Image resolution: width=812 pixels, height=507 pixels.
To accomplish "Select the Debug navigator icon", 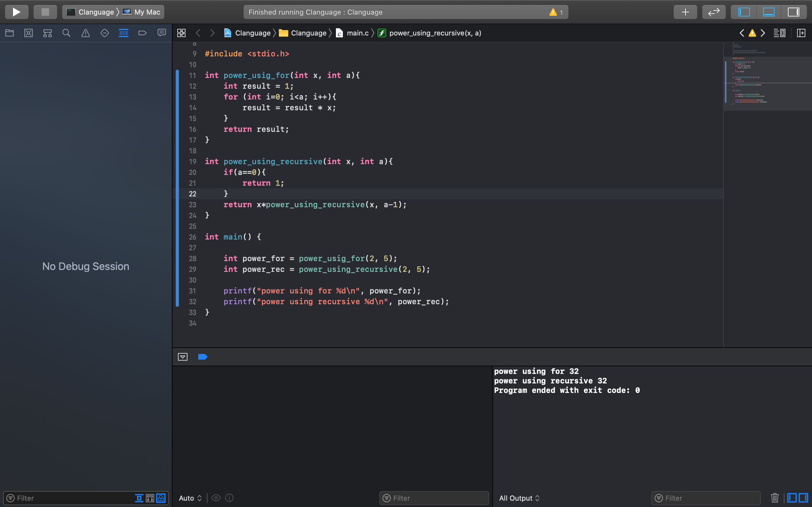I will (123, 33).
